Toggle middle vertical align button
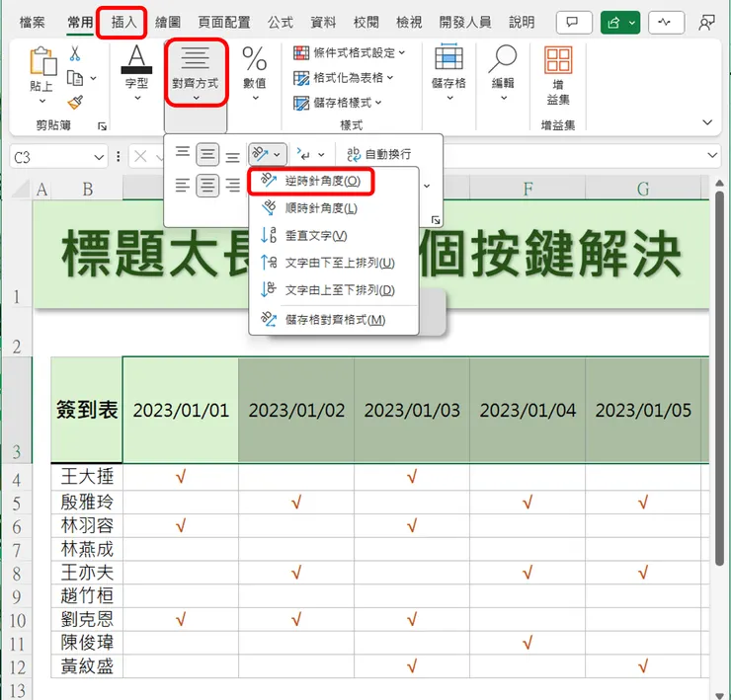Image resolution: width=731 pixels, height=700 pixels. pos(207,154)
